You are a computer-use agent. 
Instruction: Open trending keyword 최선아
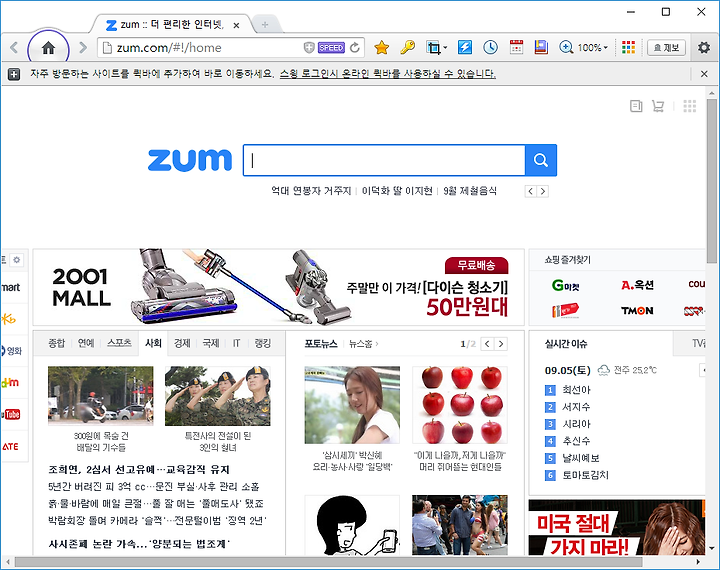[x=576, y=390]
